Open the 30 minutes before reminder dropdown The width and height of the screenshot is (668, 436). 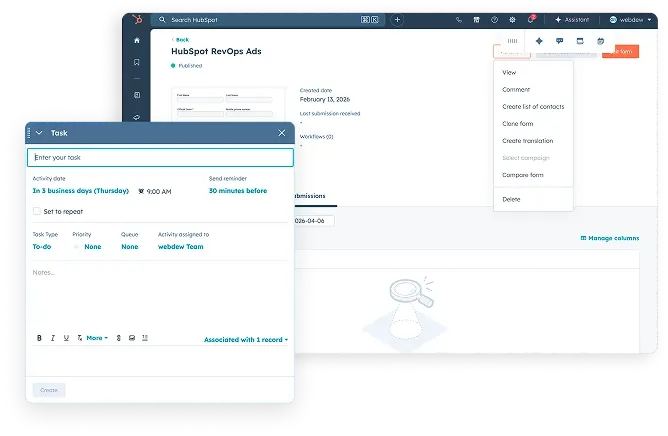238,191
